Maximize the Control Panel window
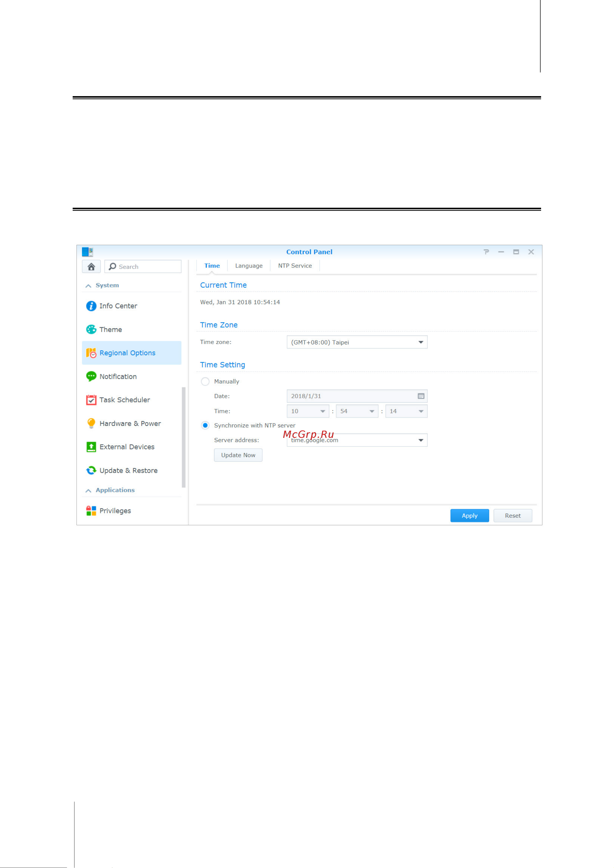Viewport: 614px width, 868px height. (x=516, y=252)
